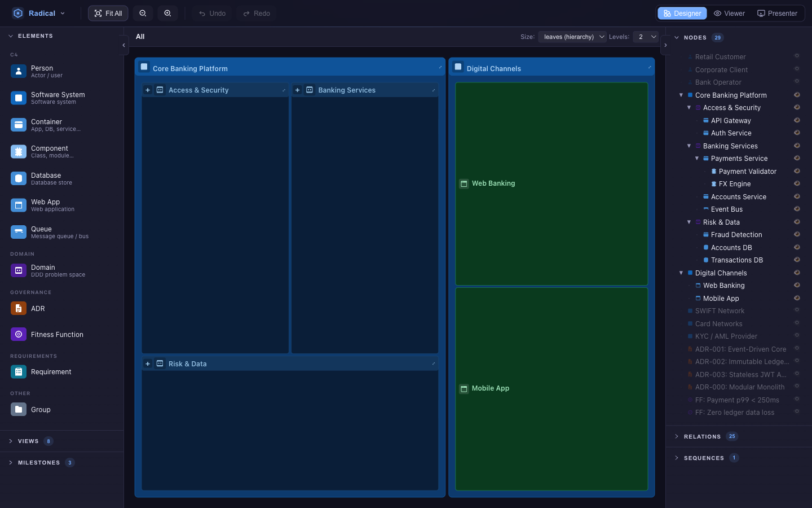The width and height of the screenshot is (812, 508).
Task: Select the Group element icon
Action: (x=19, y=409)
